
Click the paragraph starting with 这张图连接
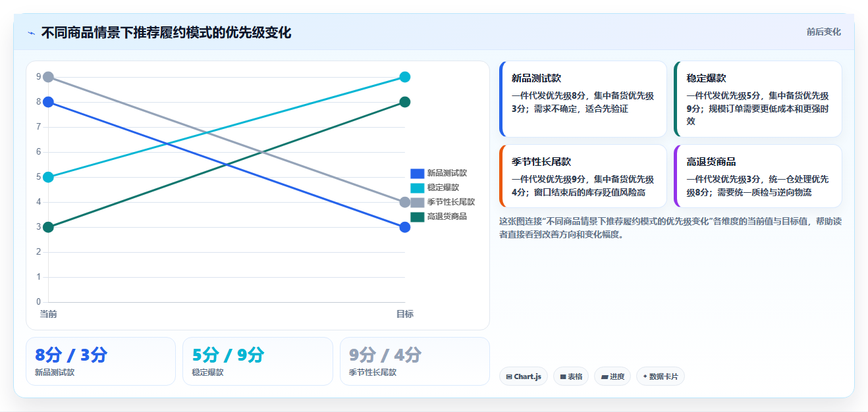click(x=670, y=228)
